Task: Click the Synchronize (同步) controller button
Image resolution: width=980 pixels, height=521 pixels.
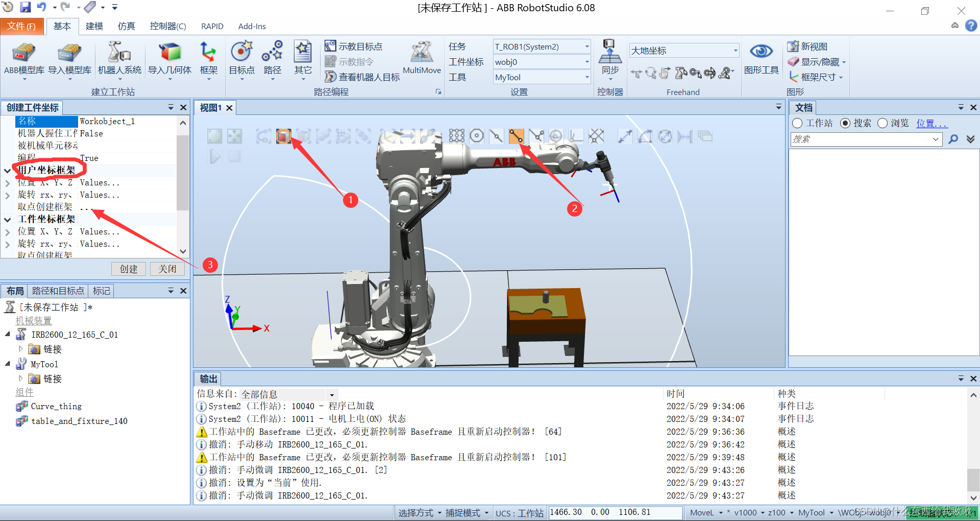Action: (610, 60)
